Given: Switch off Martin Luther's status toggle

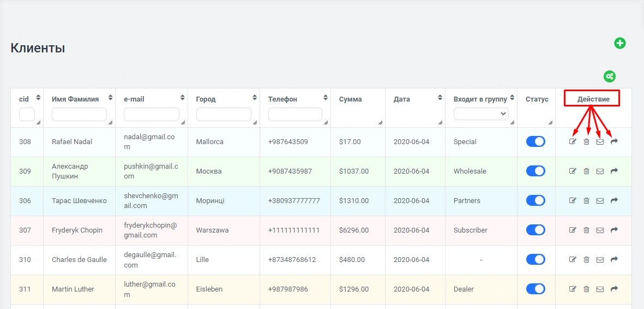Looking at the screenshot, I should (535, 289).
